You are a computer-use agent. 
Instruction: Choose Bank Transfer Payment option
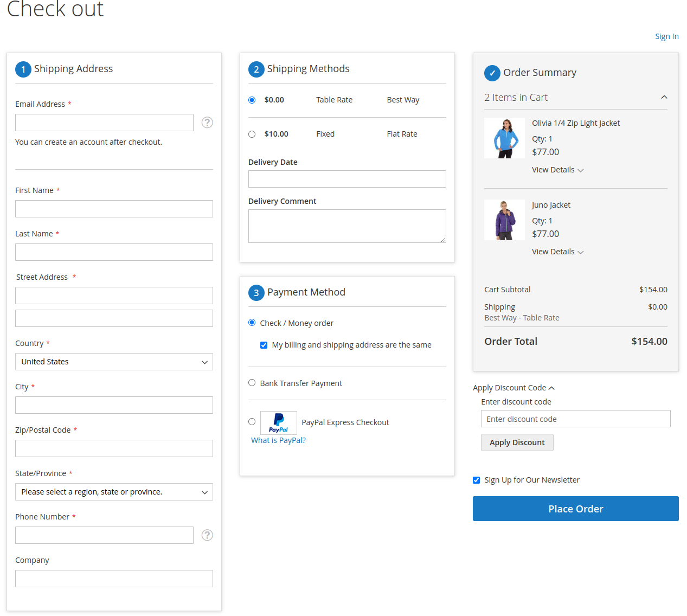tap(252, 383)
